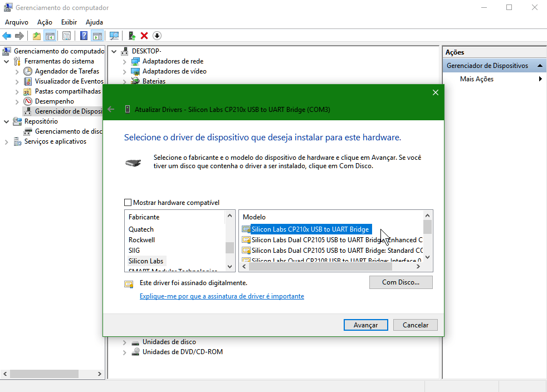Click the Unidades de DVD/CD-ROM icon
This screenshot has height=392, width=547.
point(135,352)
